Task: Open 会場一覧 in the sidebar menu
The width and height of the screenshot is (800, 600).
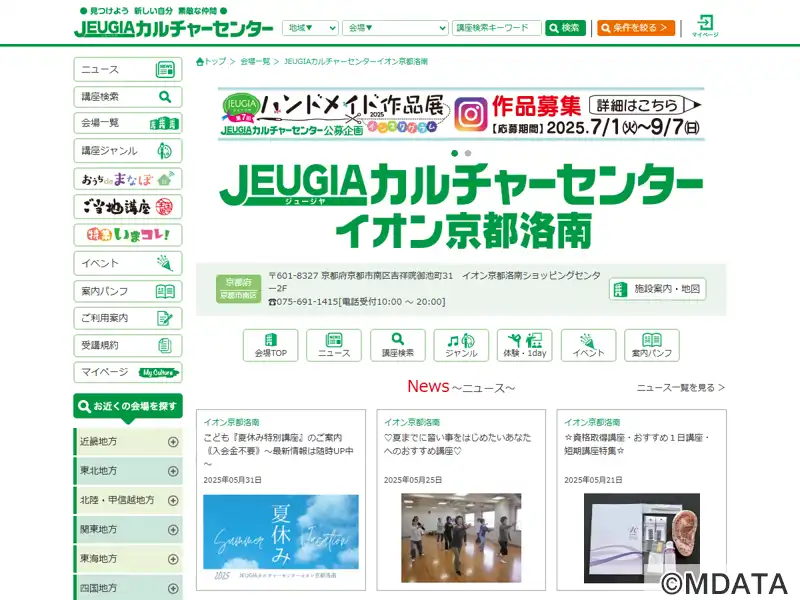Action: [x=128, y=123]
